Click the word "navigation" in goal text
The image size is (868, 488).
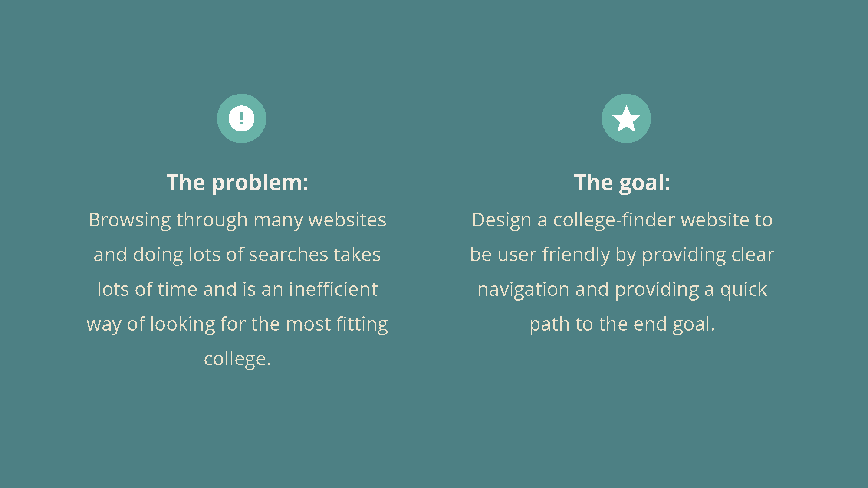(x=523, y=290)
